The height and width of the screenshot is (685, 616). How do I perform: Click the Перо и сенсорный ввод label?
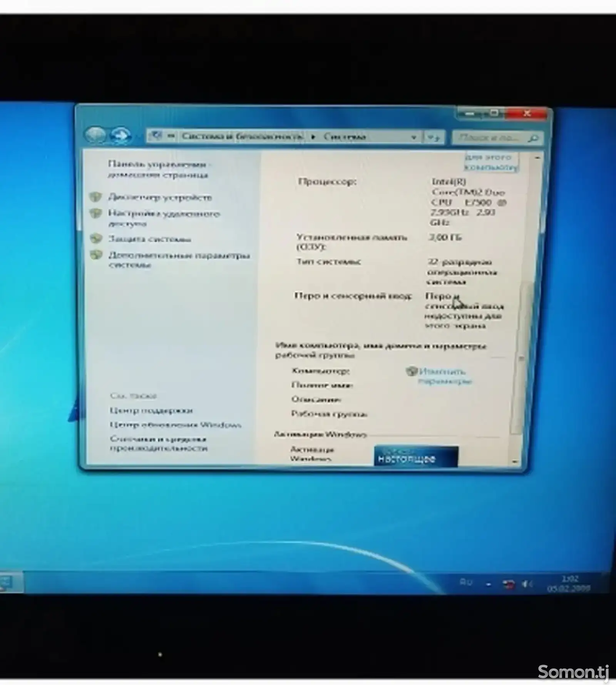click(353, 296)
